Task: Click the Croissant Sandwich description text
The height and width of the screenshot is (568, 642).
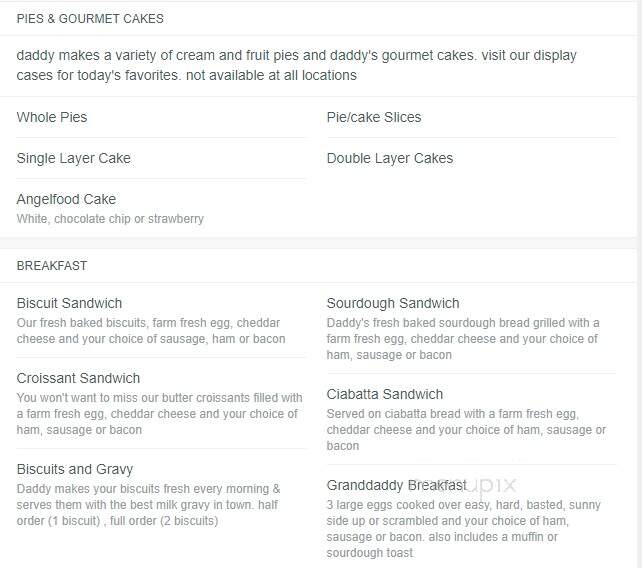Action: pyautogui.click(x=159, y=414)
